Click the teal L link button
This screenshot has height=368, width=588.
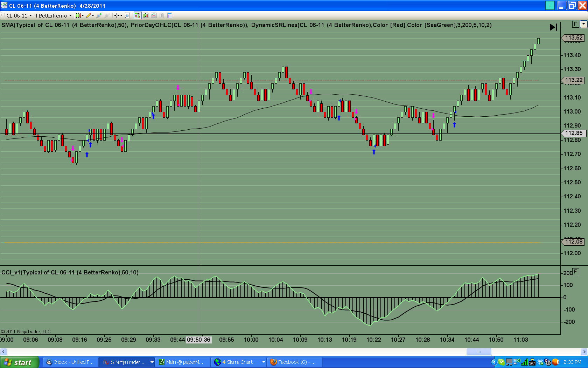[550, 5]
